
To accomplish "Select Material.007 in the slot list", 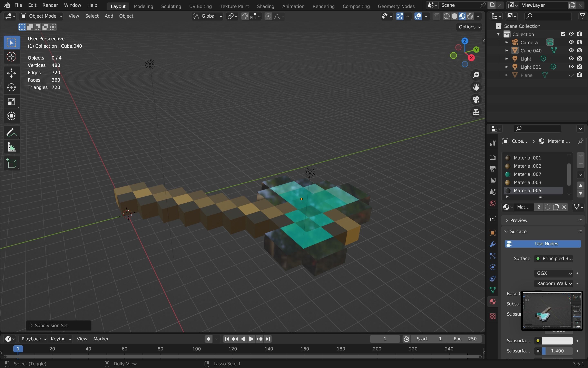I will pyautogui.click(x=533, y=174).
